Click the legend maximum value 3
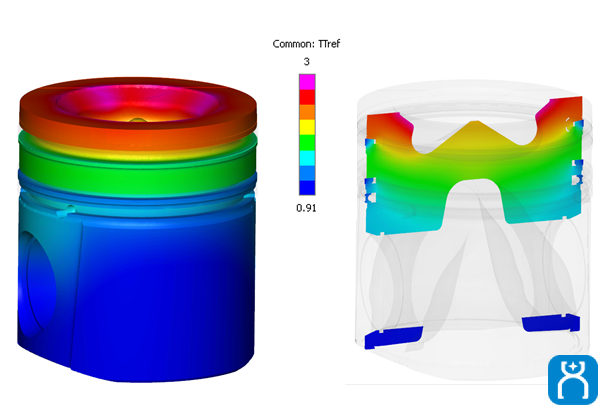 pyautogui.click(x=306, y=62)
